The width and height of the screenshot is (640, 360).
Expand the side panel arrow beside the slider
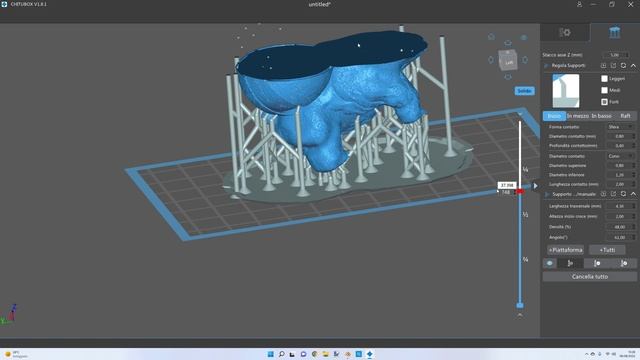[535, 186]
